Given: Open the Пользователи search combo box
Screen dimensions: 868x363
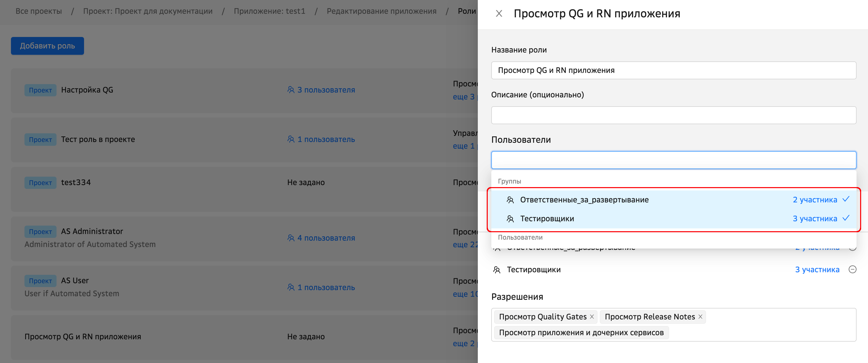Looking at the screenshot, I should click(x=673, y=160).
